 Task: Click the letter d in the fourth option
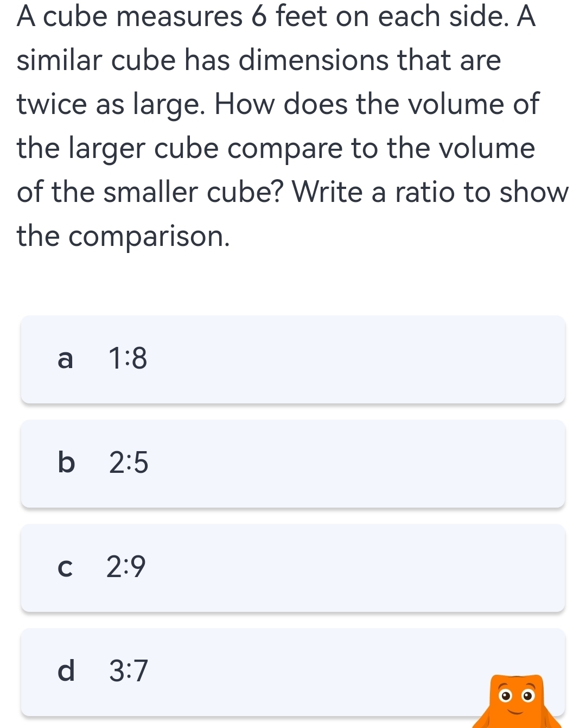(x=66, y=672)
